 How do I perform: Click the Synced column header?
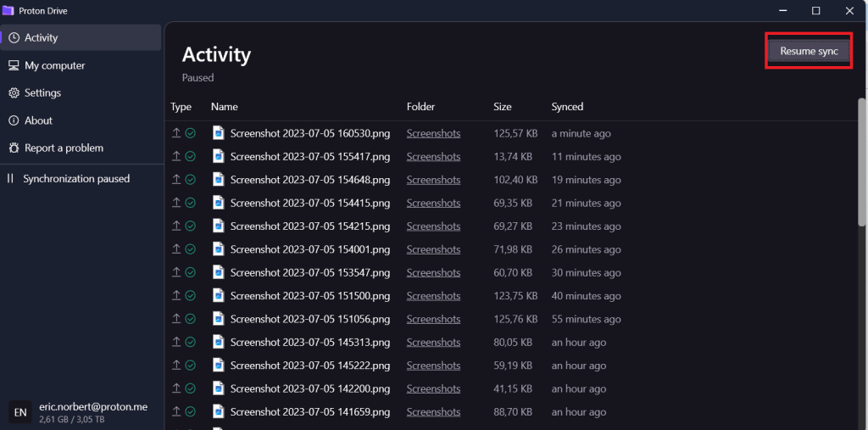coord(567,106)
